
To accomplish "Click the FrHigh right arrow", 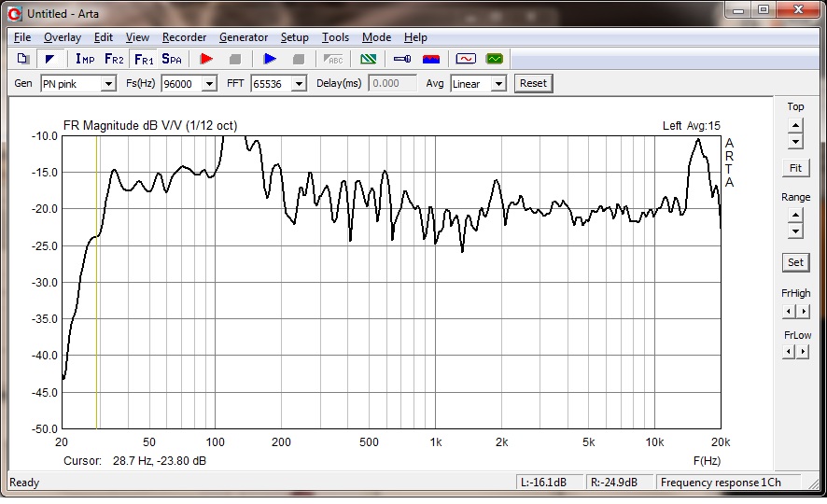I will (804, 312).
